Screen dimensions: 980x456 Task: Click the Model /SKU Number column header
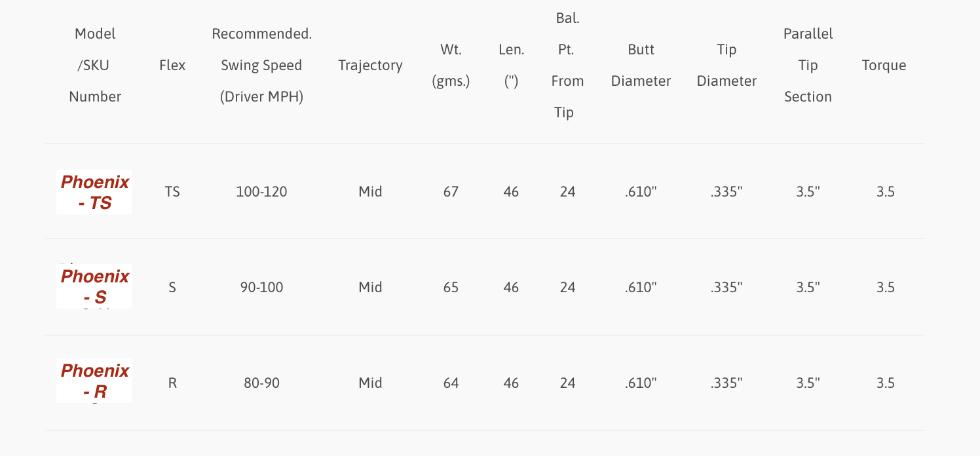95,65
